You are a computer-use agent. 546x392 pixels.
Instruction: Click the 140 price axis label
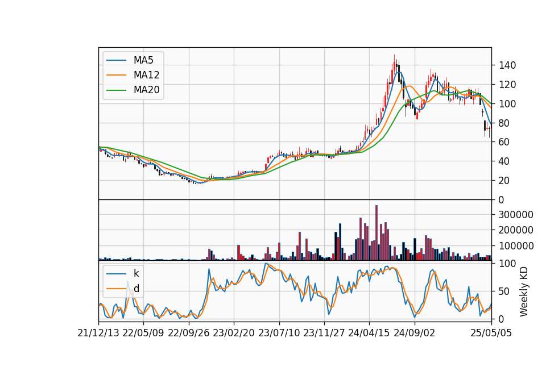point(507,65)
